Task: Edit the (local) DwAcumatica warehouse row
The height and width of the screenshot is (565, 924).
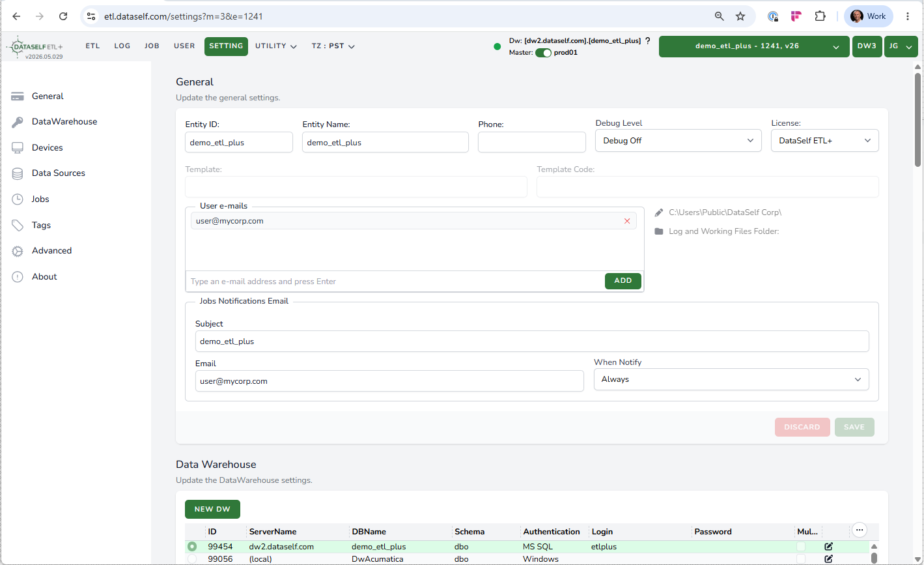Action: 828,559
